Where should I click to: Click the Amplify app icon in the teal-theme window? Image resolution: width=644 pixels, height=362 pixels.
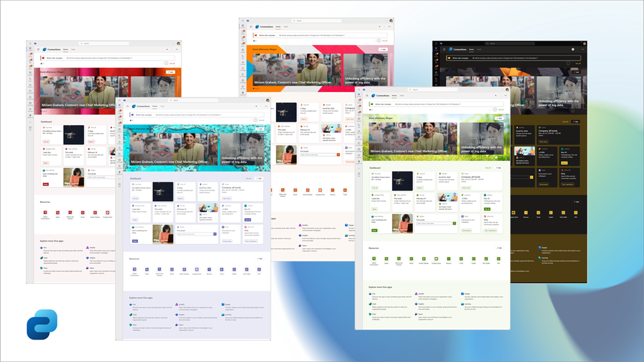point(177,305)
